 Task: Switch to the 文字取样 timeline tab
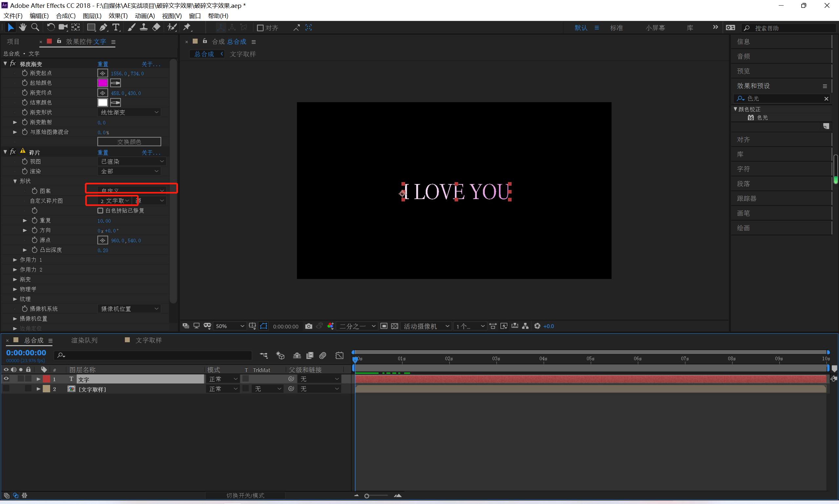point(148,340)
